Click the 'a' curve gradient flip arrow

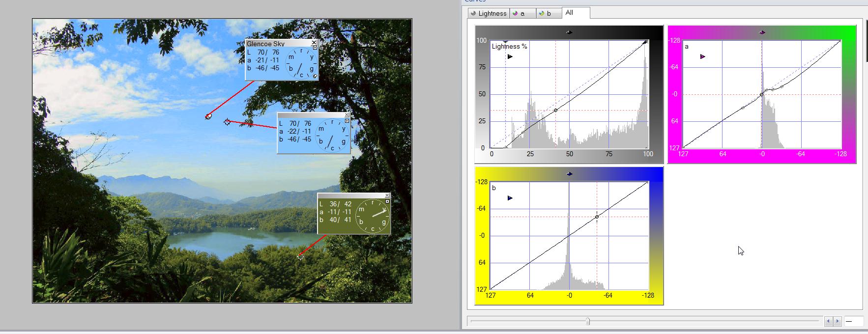pos(762,32)
